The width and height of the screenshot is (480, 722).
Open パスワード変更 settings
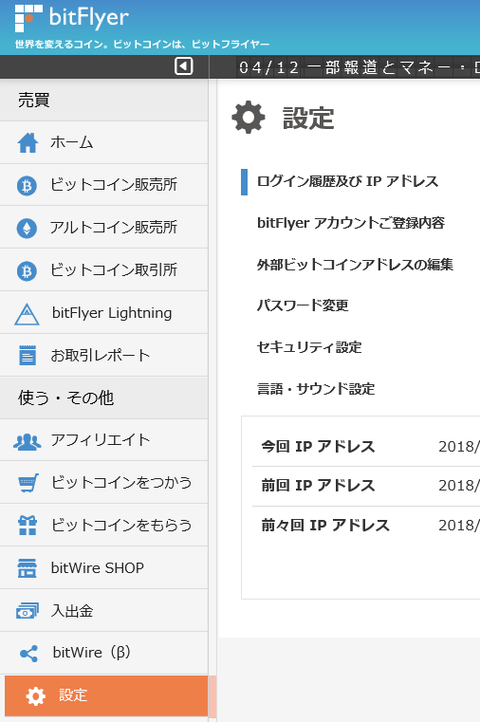coord(302,305)
